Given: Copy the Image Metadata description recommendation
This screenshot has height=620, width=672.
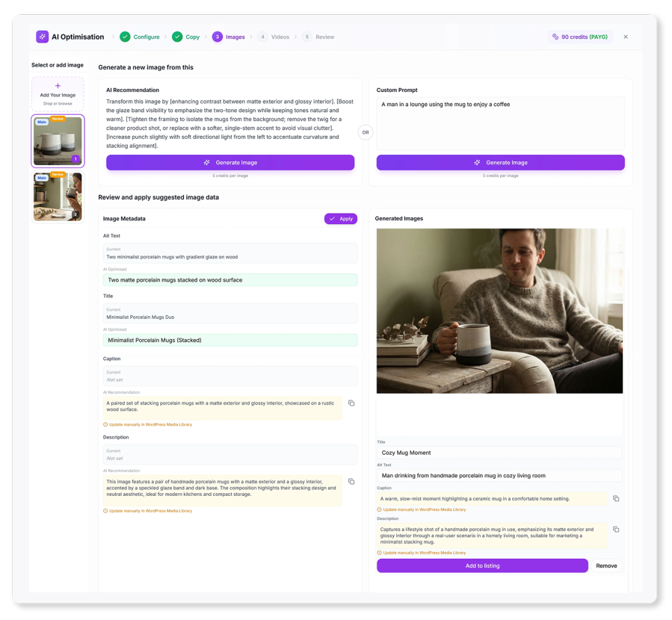Looking at the screenshot, I should tap(351, 481).
